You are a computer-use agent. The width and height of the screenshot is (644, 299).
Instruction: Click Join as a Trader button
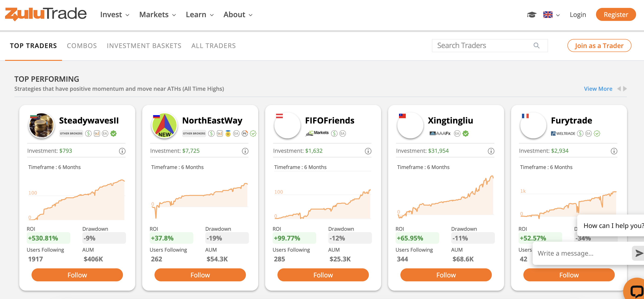599,45
